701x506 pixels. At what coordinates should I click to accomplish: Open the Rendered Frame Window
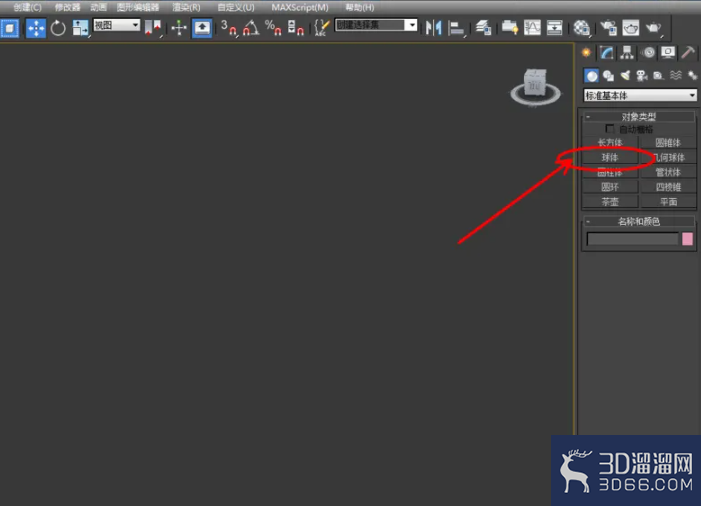[631, 28]
